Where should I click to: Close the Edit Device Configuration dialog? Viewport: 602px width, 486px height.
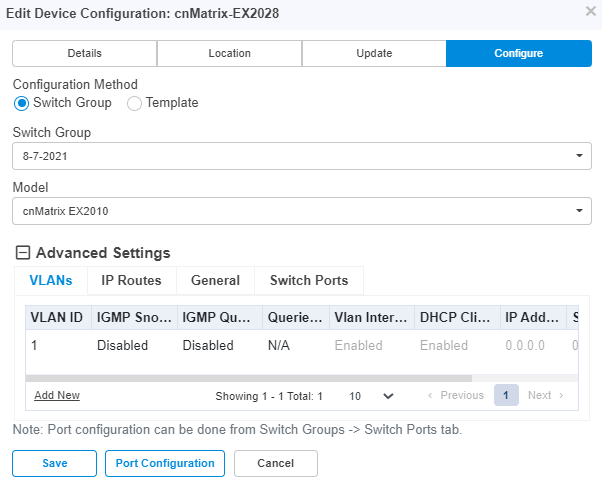click(x=591, y=12)
